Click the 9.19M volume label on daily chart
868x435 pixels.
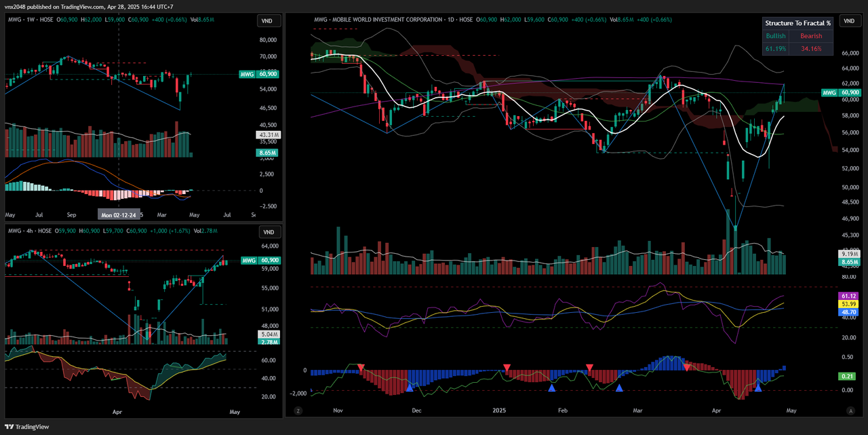click(848, 254)
